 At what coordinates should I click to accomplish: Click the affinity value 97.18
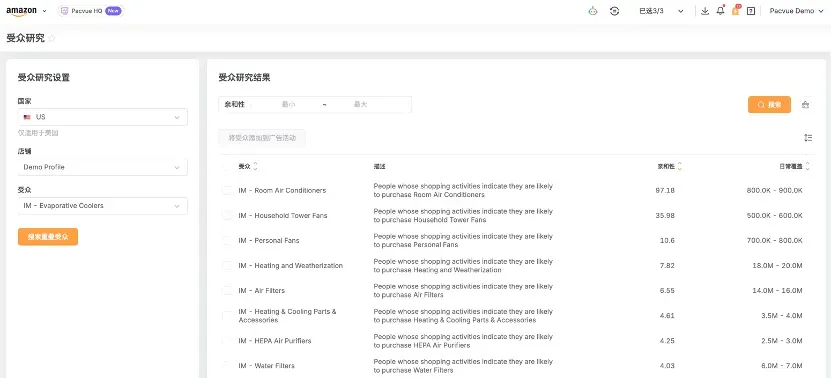(665, 191)
